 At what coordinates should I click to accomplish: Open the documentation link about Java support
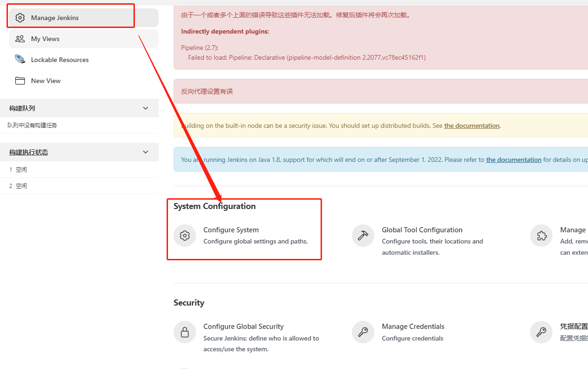[513, 160]
